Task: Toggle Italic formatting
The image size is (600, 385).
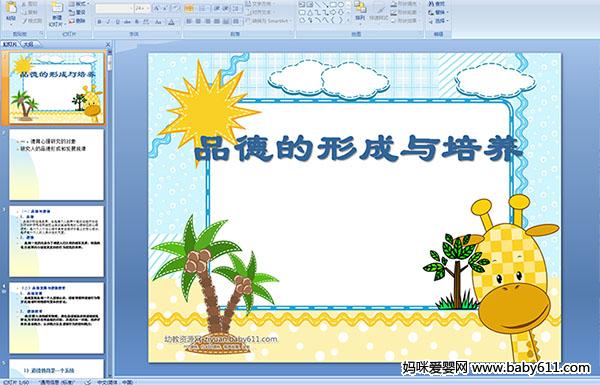Action: [x=109, y=22]
